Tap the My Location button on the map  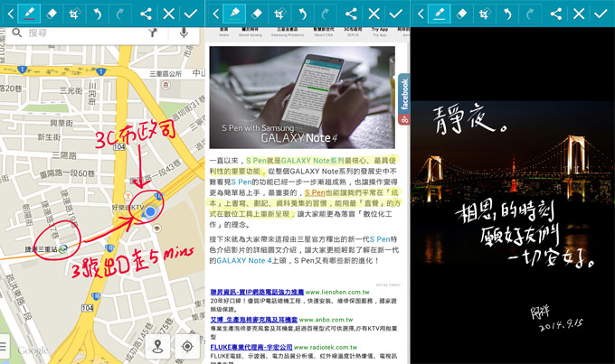point(187,346)
